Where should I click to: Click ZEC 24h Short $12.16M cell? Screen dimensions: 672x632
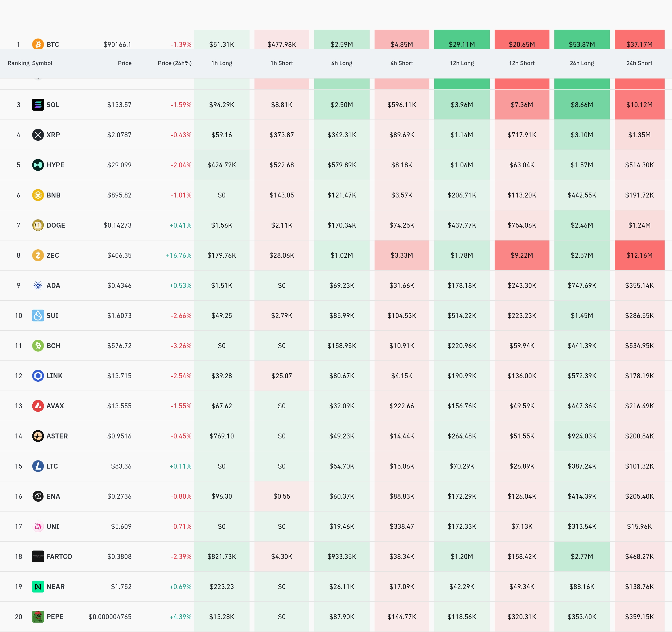(639, 255)
